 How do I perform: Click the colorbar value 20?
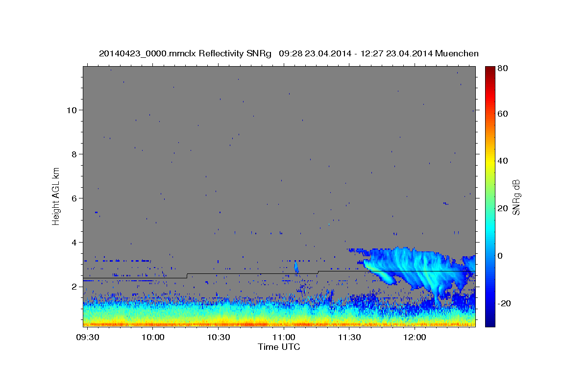tap(502, 208)
